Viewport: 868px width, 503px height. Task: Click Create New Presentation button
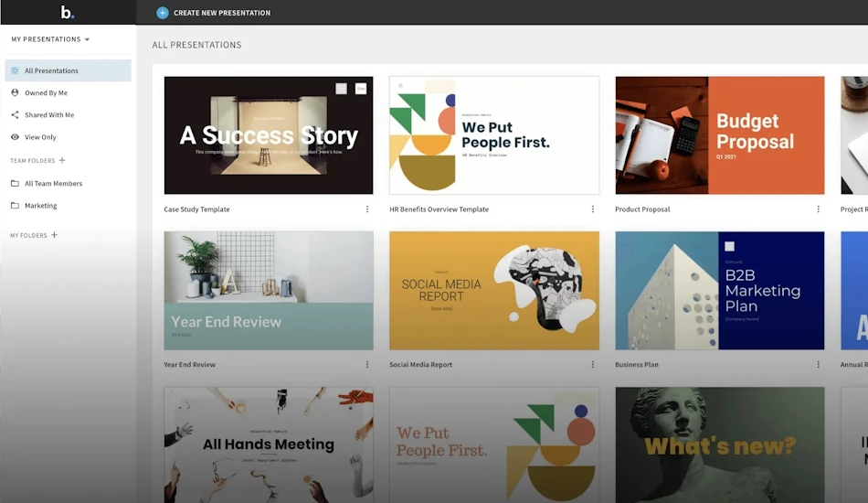[x=213, y=13]
